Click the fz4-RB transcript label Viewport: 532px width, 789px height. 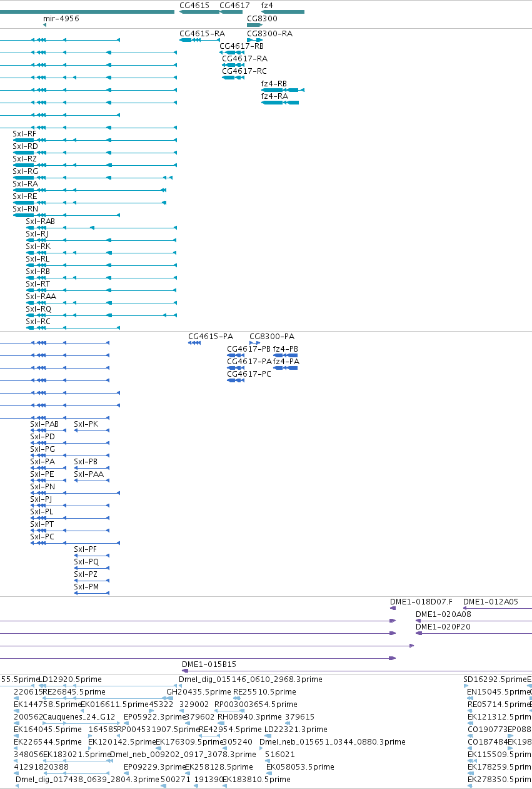click(274, 84)
